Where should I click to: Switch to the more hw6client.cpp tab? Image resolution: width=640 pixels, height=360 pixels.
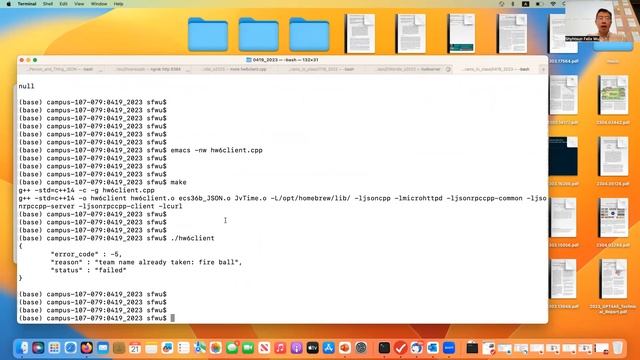235,69
